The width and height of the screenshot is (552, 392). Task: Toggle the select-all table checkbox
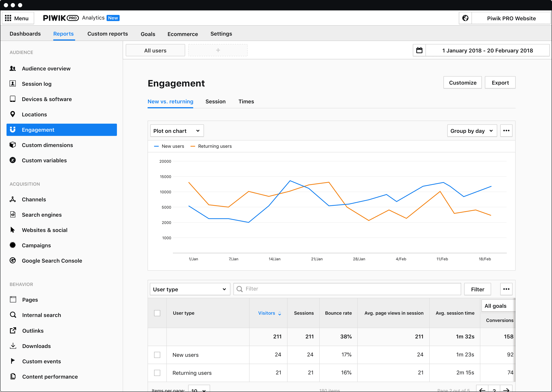pos(157,313)
